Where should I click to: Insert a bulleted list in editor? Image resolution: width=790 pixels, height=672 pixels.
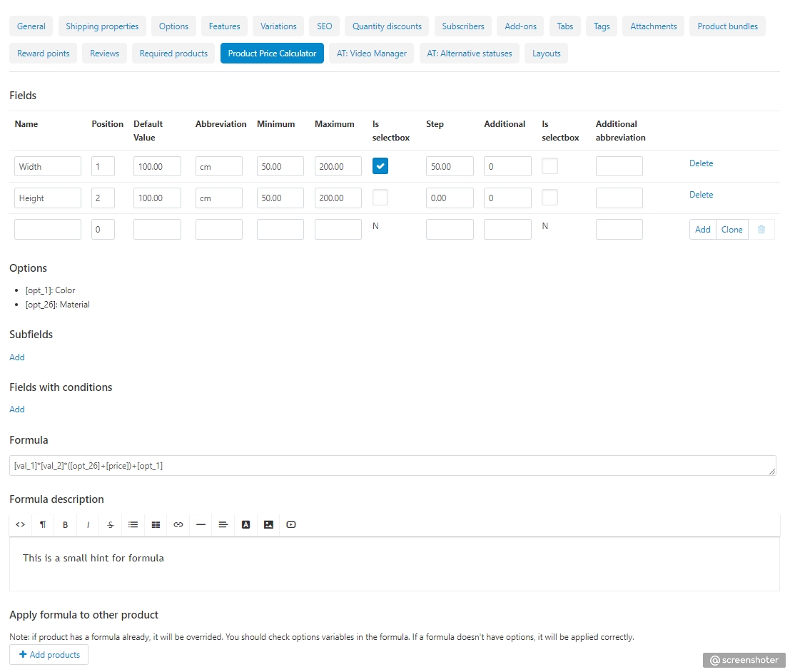[133, 524]
